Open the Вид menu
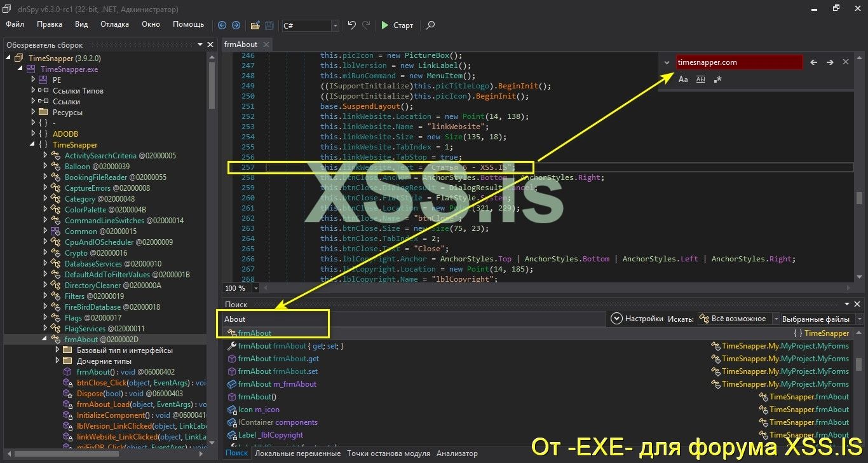The height and width of the screenshot is (463, 868). pos(81,24)
